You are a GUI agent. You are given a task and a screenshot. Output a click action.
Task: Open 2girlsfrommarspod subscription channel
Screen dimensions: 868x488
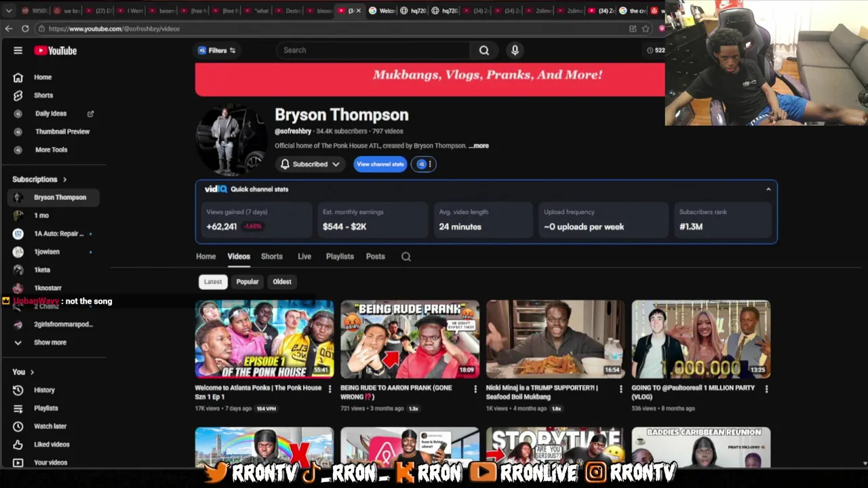tap(54, 325)
